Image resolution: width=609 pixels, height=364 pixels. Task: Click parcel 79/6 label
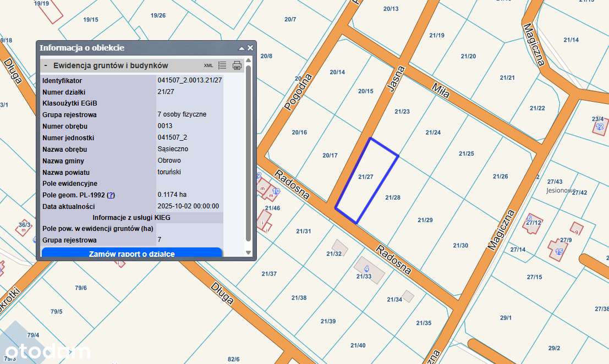[x=81, y=288]
